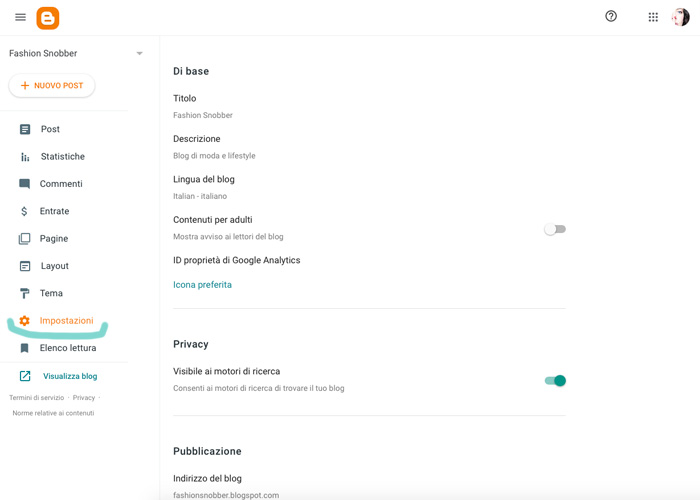Click the Icona preferita link
The image size is (700, 500).
202,285
